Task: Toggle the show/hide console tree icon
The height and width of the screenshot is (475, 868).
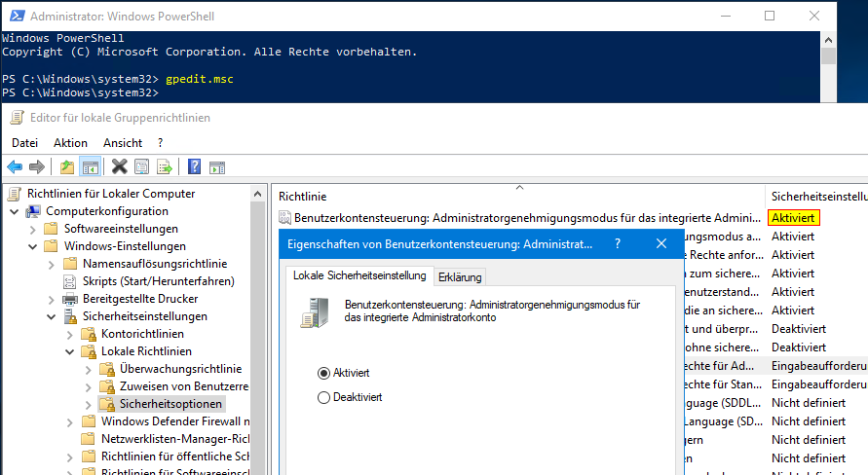Action: coord(90,167)
